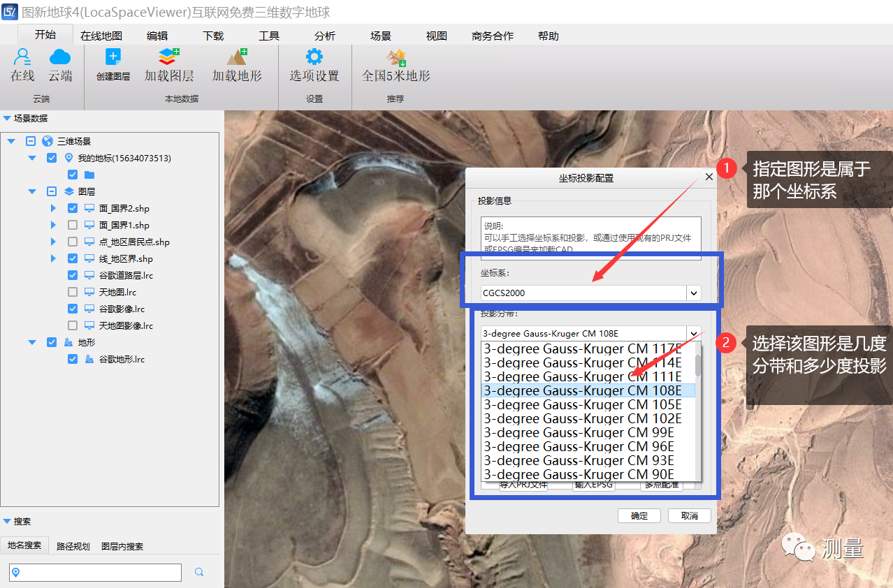Click the globe icon beside 三维场景
893x588 pixels.
(48, 141)
